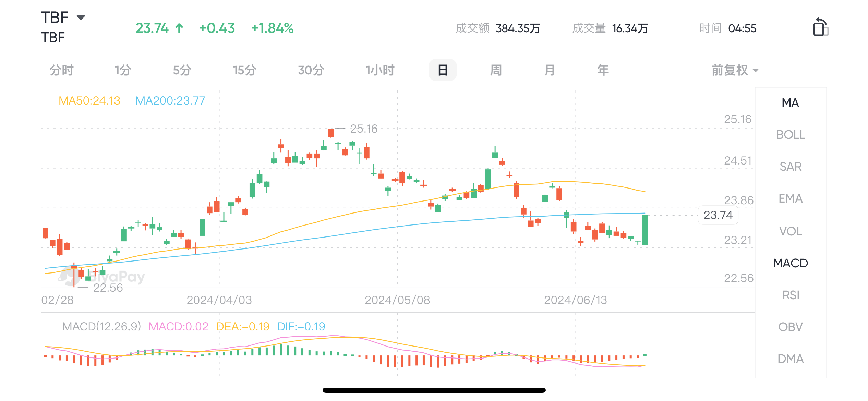This screenshot has height=401, width=868.
Task: Enable the MA indicator overlay
Action: click(791, 103)
